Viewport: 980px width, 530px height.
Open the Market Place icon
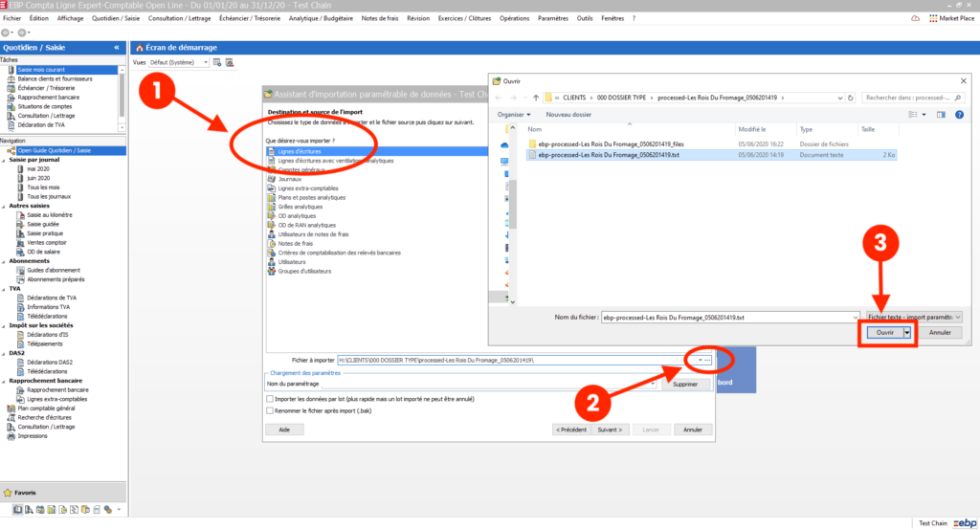click(x=933, y=19)
